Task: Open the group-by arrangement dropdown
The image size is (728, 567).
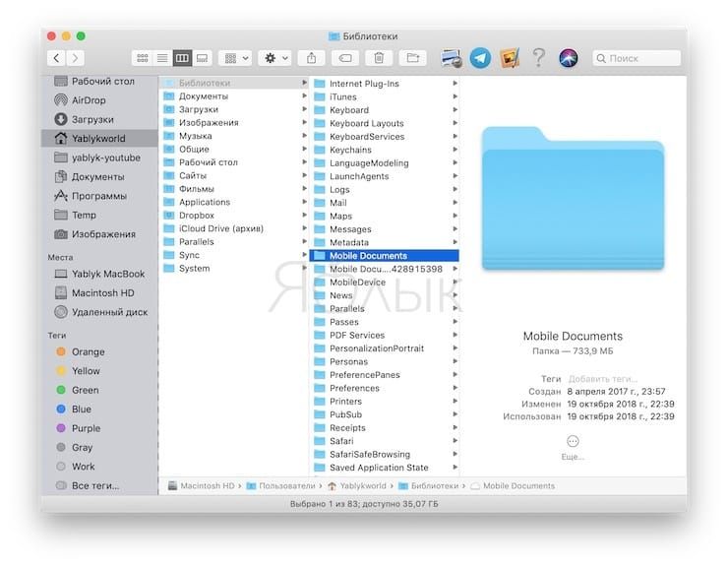Action: coord(236,59)
